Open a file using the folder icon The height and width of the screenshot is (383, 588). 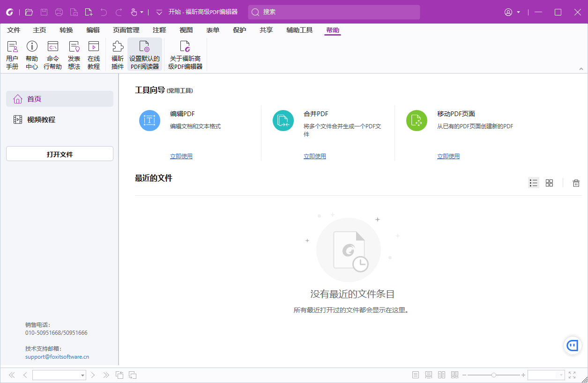[x=29, y=12]
